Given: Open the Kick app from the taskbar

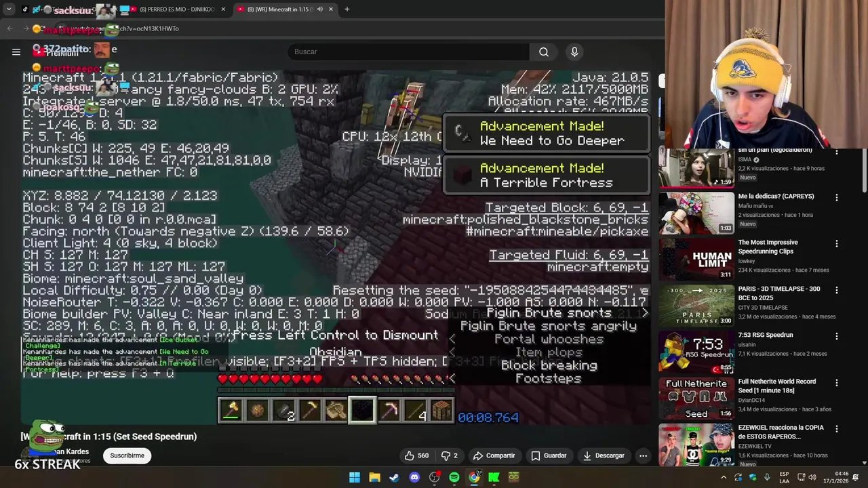Looking at the screenshot, I should [494, 477].
